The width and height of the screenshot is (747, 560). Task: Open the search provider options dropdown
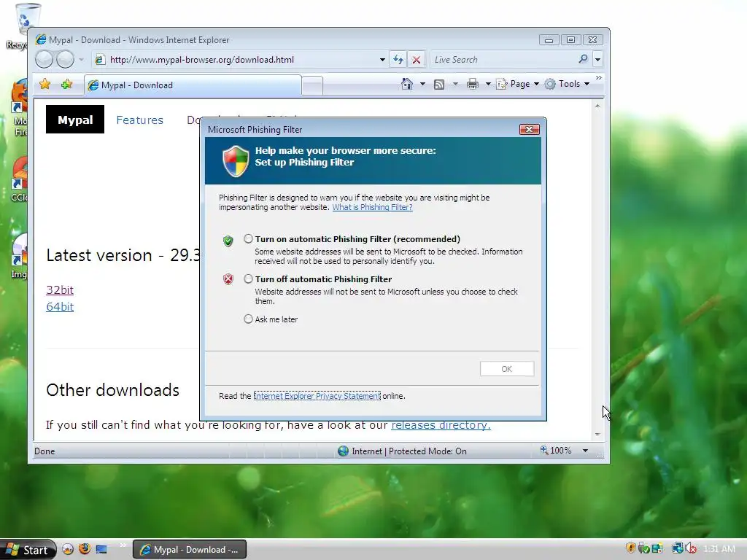[x=597, y=60]
